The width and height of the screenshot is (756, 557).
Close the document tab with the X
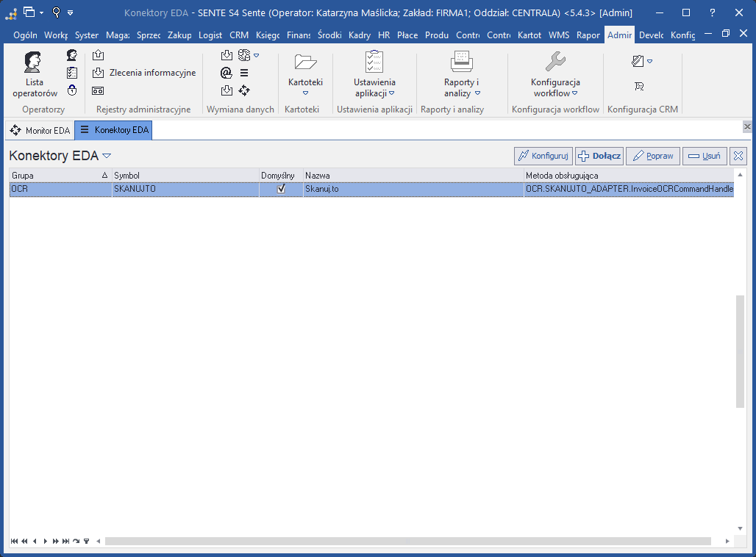(747, 126)
